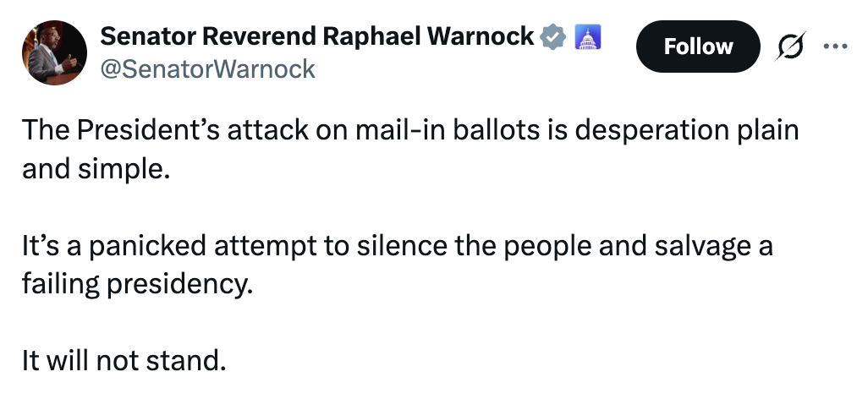
Task: Click the @SenatorWarnock handle
Action: pyautogui.click(x=208, y=68)
